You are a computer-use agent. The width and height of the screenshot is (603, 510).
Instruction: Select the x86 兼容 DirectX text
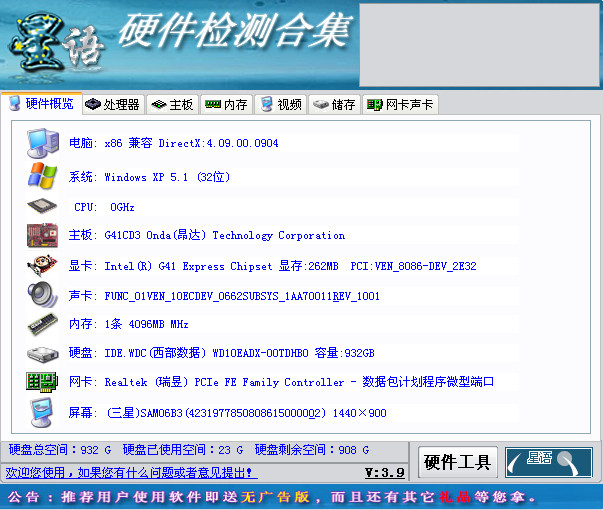(191, 143)
